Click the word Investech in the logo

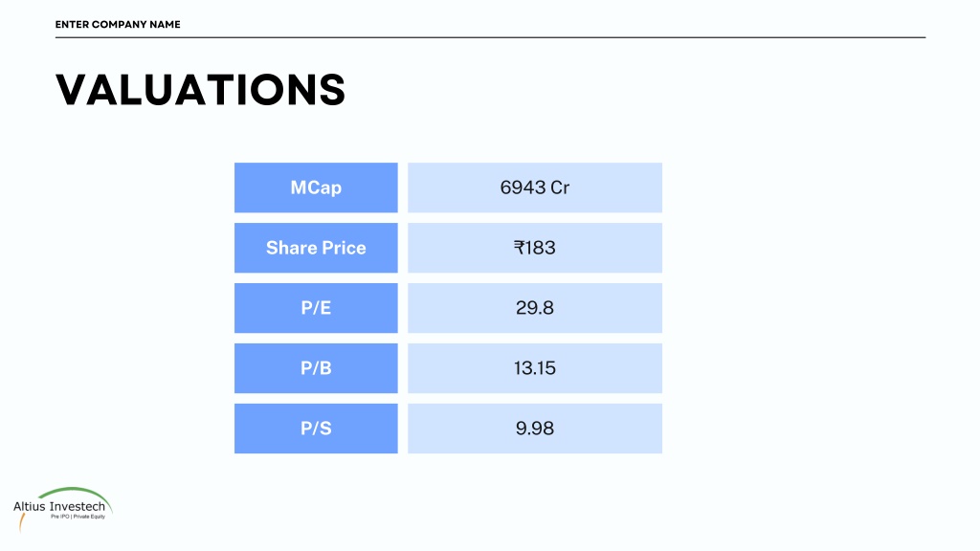pyautogui.click(x=78, y=507)
